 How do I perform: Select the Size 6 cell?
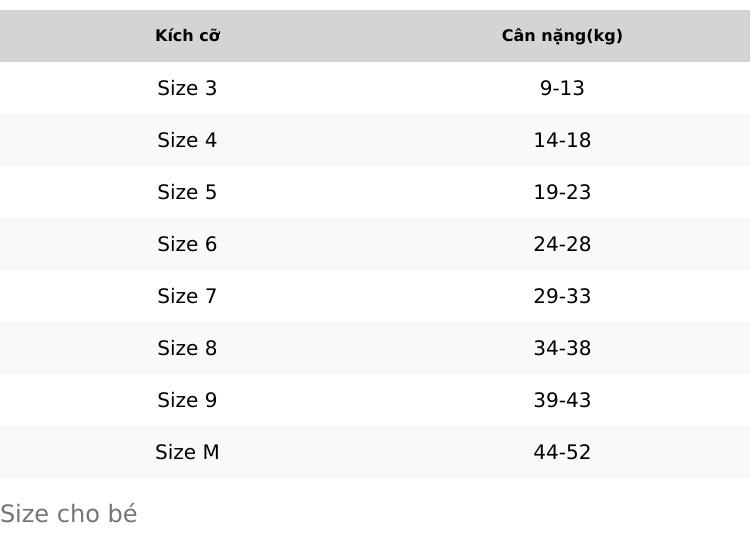(188, 244)
